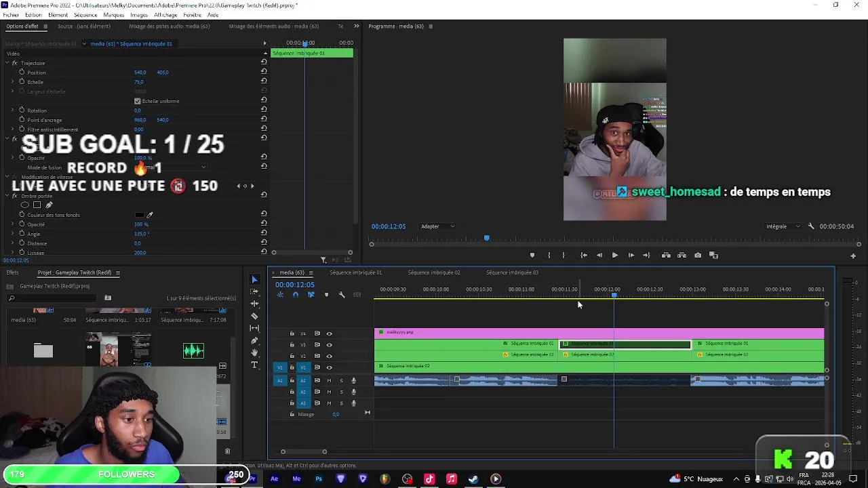Click Mark In in Program monitor
This screenshot has width=868, height=488.
click(x=549, y=256)
